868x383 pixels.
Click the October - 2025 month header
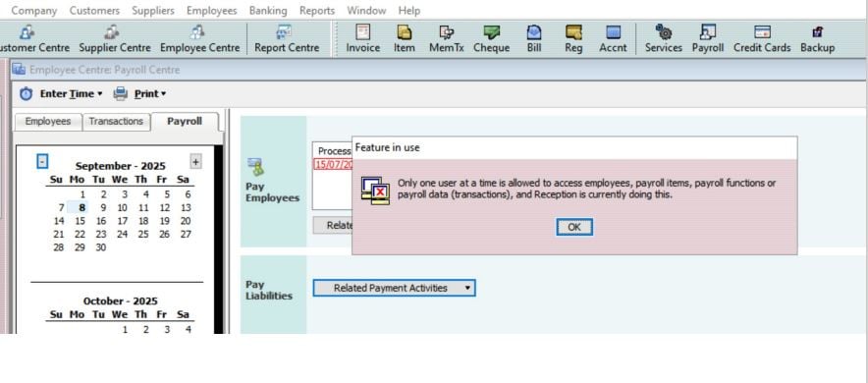tap(120, 301)
